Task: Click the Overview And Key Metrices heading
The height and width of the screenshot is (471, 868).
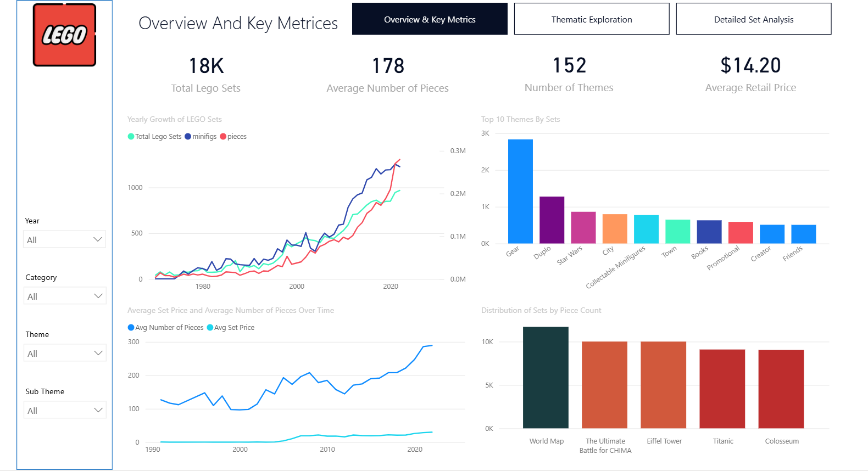Action: [x=238, y=23]
